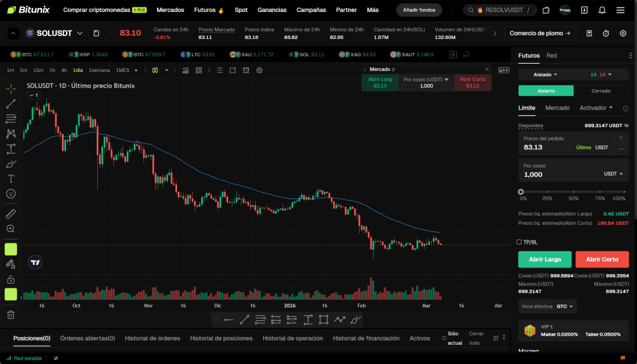Set the cost slider to 50%
Image resolution: width=637 pixels, height=364 pixels.
click(x=573, y=192)
